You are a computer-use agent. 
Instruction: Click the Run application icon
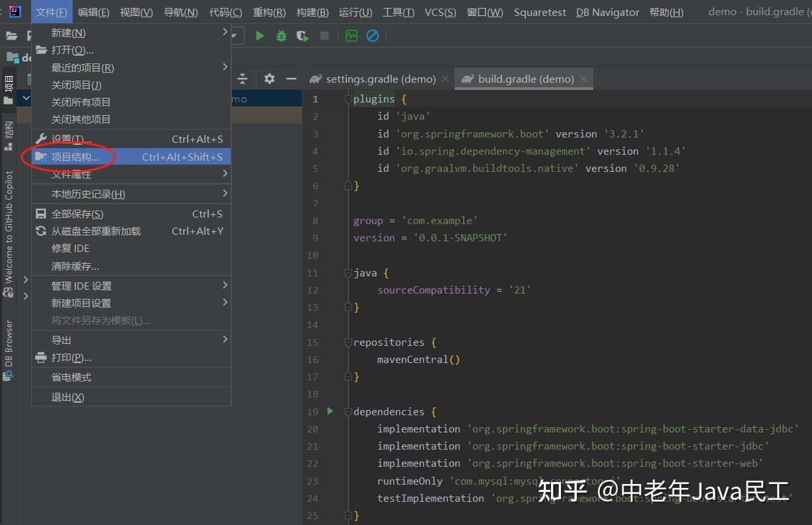260,36
